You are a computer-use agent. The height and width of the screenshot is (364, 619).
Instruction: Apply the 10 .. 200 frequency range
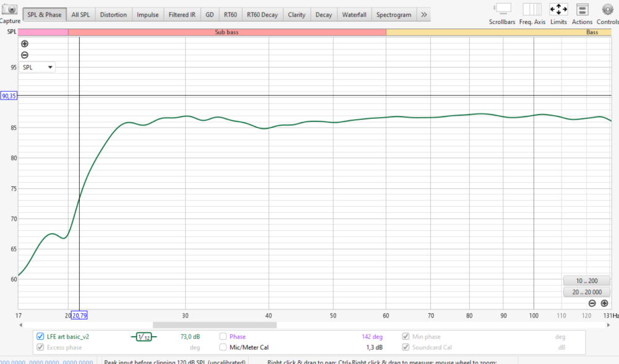click(x=586, y=280)
